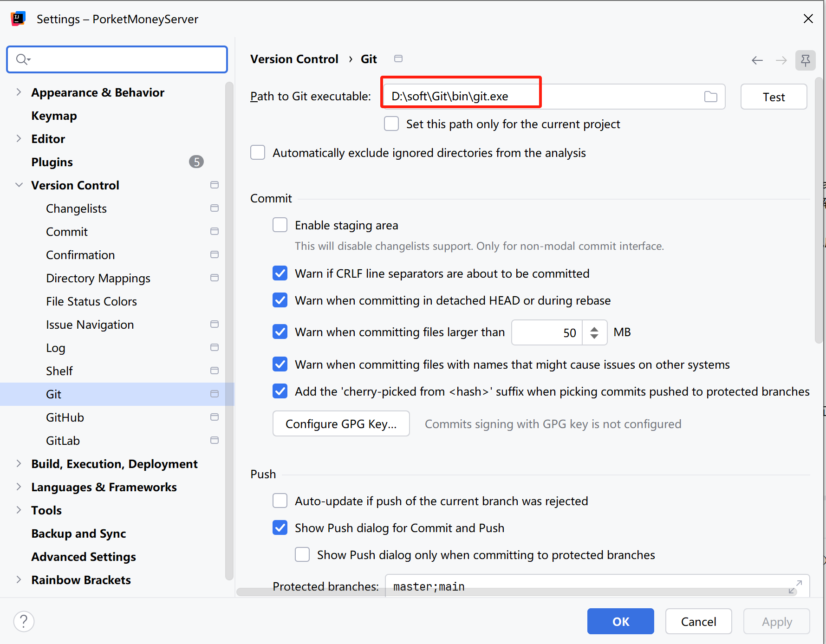826x644 pixels.
Task: Focus the settings search field
Action: (117, 59)
